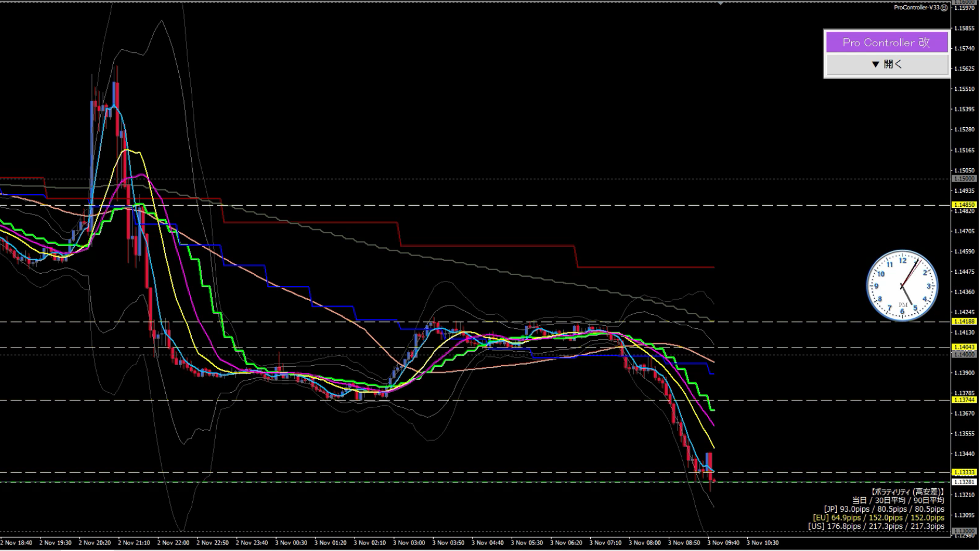This screenshot has width=980, height=551.
Task: Select the yellow 1.14043 price level label
Action: pyautogui.click(x=964, y=348)
